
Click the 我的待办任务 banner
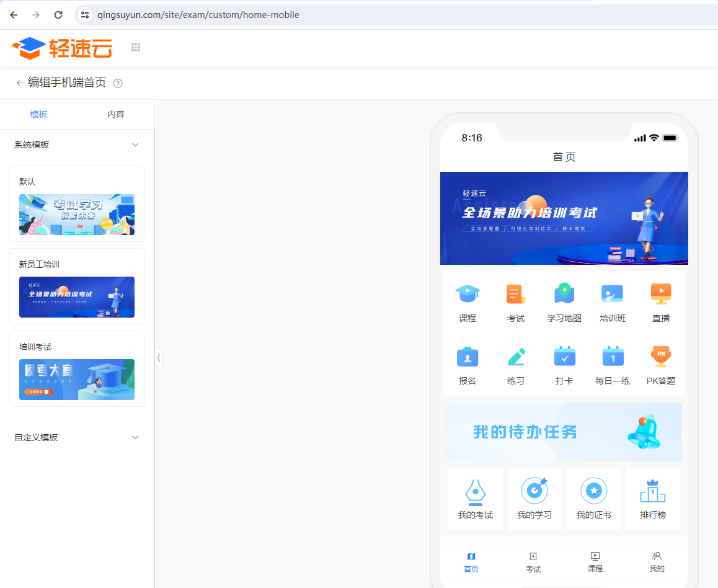(x=564, y=432)
